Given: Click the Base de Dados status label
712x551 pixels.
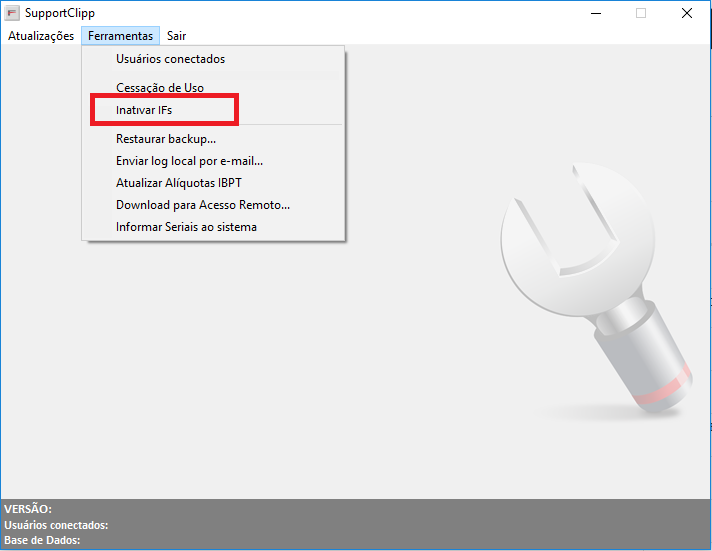Looking at the screenshot, I should click(x=42, y=541).
